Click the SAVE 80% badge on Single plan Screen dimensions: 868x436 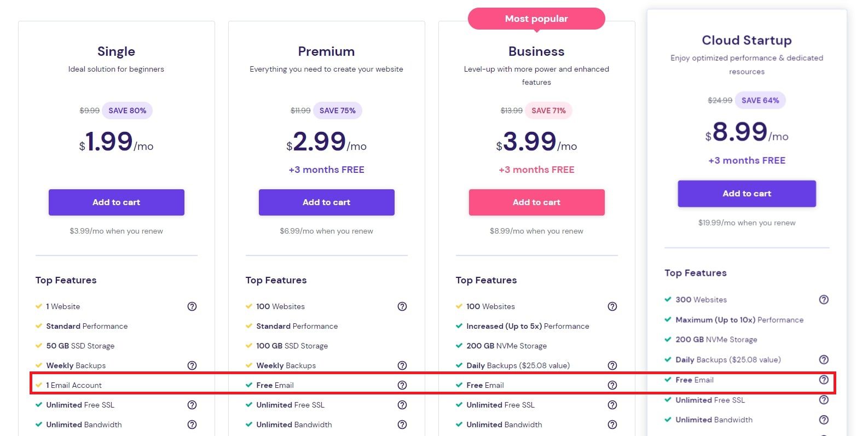(127, 110)
